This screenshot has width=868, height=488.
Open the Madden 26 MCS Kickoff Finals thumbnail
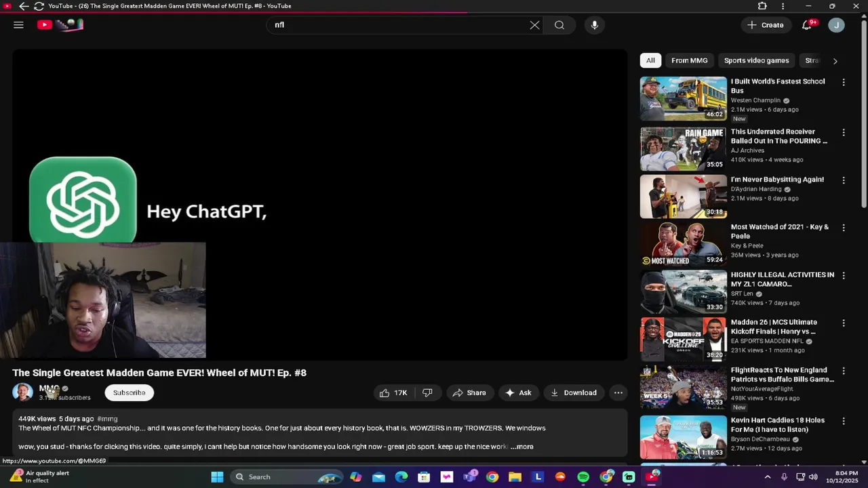coord(683,340)
